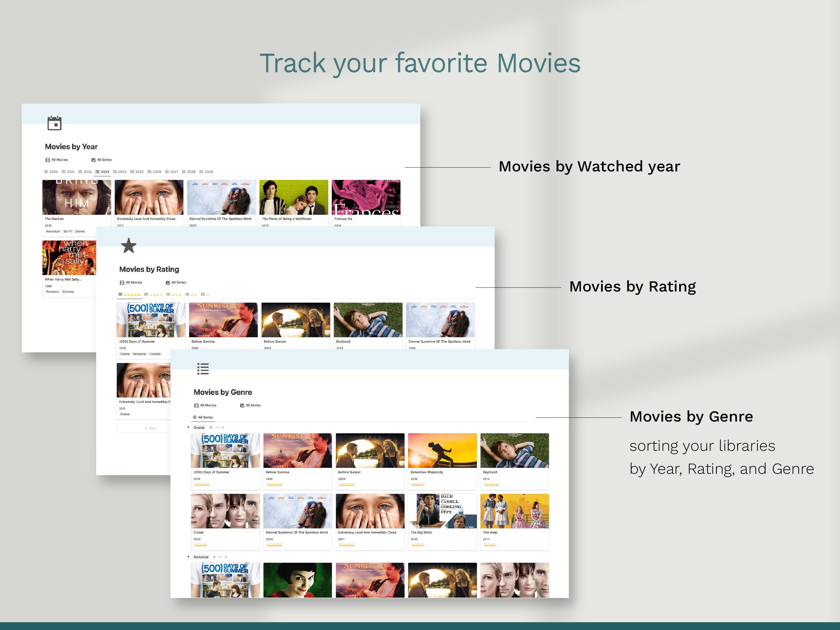The image size is (840, 630).
Task: Click the clapperboard icon beside All Series
Action: [93, 160]
